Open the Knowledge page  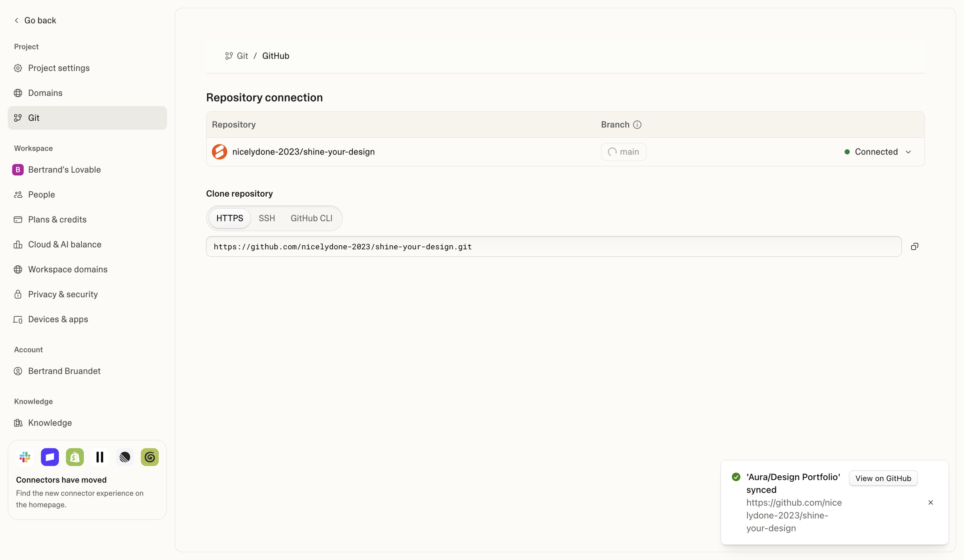tap(87, 423)
